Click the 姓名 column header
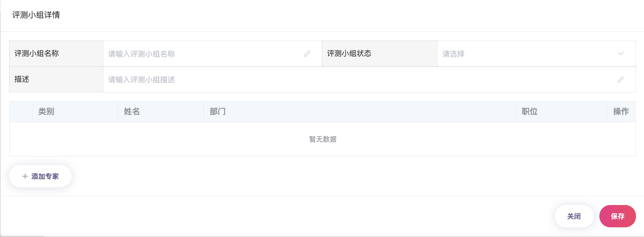The width and height of the screenshot is (644, 237). point(132,111)
